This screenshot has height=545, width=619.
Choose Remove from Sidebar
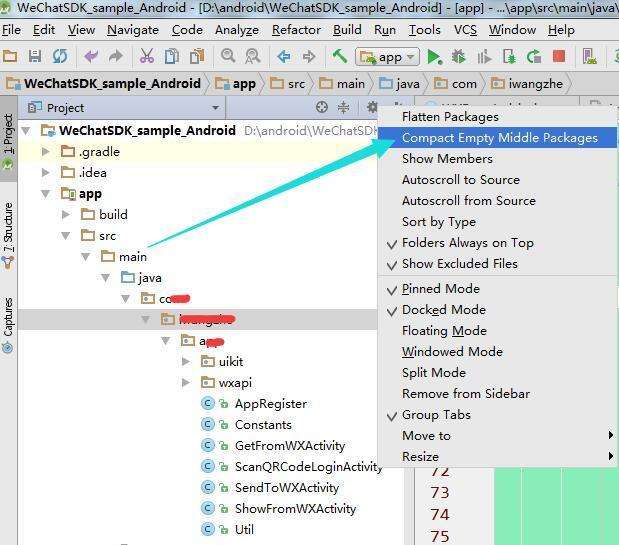(x=497, y=394)
